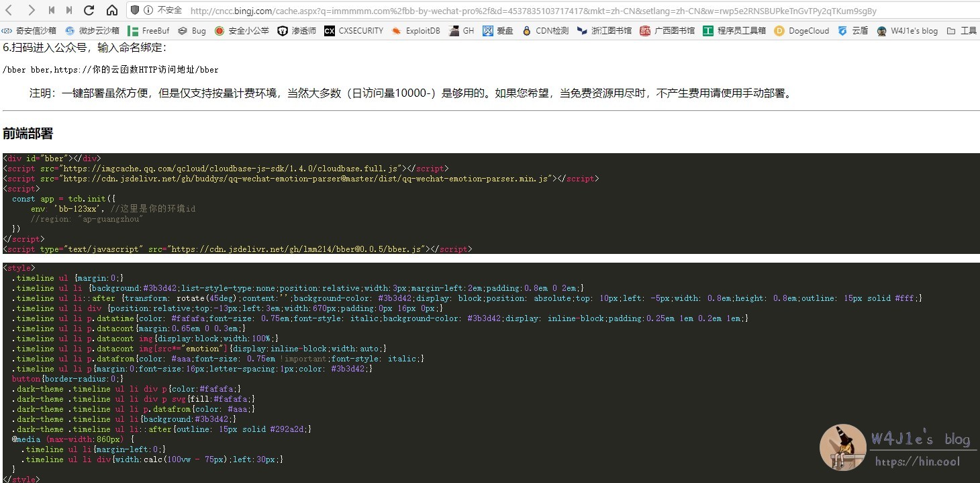Image resolution: width=980 pixels, height=483 pixels.
Task: Open the 奇安信沙箱 bookmark
Action: coord(30,30)
